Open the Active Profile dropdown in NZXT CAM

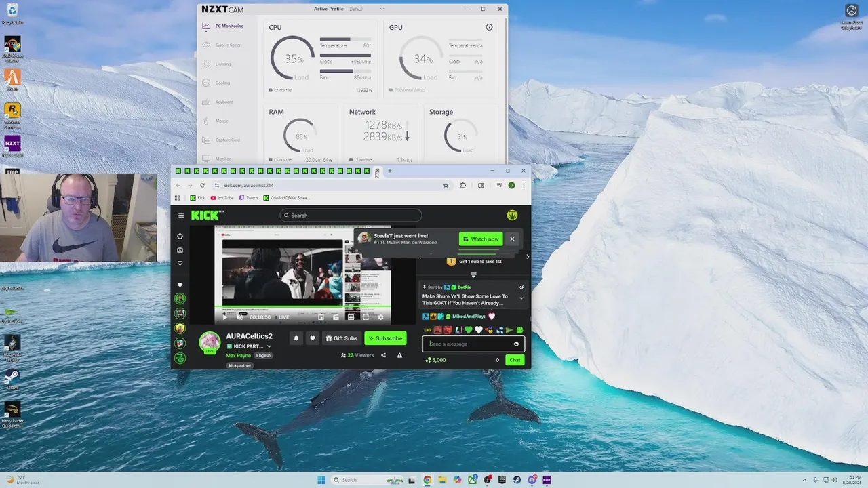pyautogui.click(x=366, y=9)
